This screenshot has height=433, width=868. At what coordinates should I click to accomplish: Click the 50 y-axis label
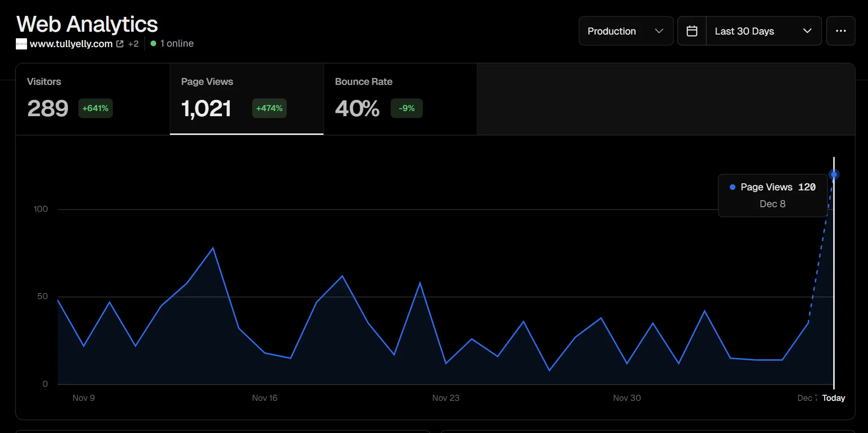pos(42,296)
